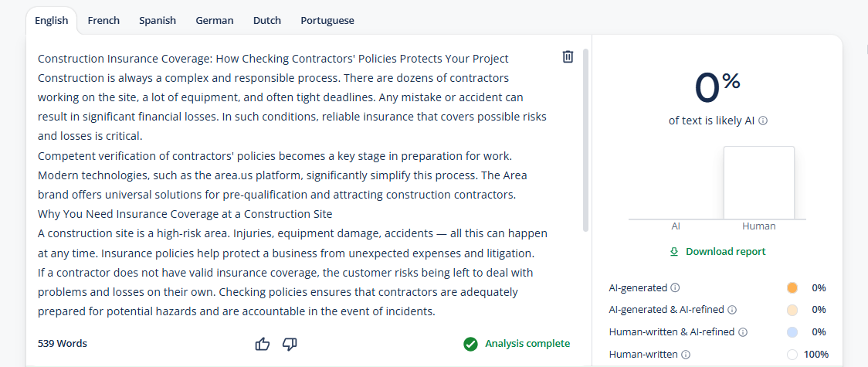868x367 pixels.
Task: Click inside the analyzed text box
Action: click(x=292, y=185)
